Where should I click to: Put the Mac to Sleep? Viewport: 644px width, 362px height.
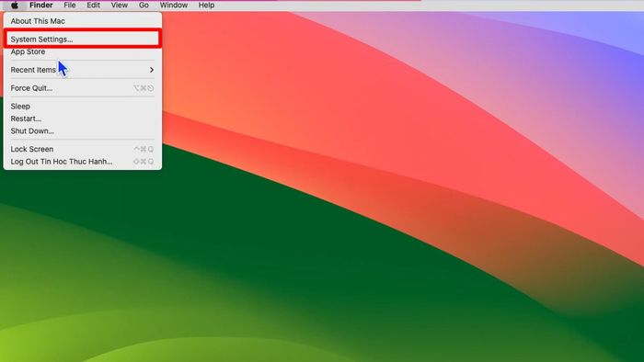click(82, 107)
